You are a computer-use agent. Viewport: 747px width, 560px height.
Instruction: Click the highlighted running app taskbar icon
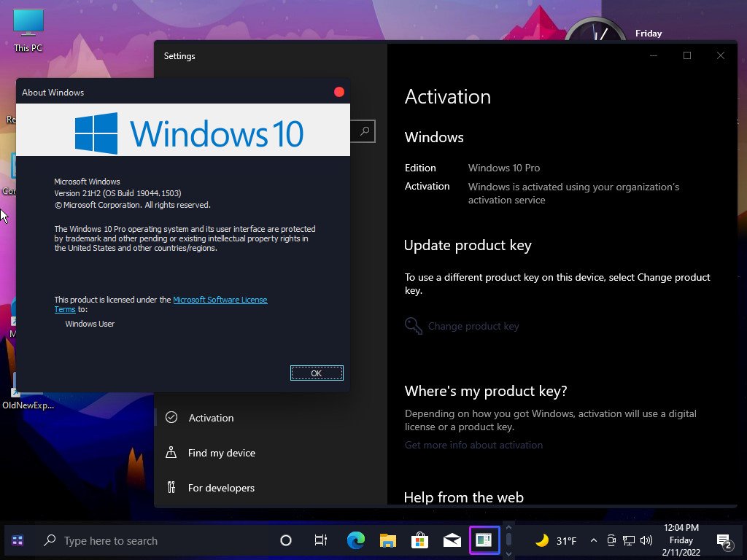[484, 540]
